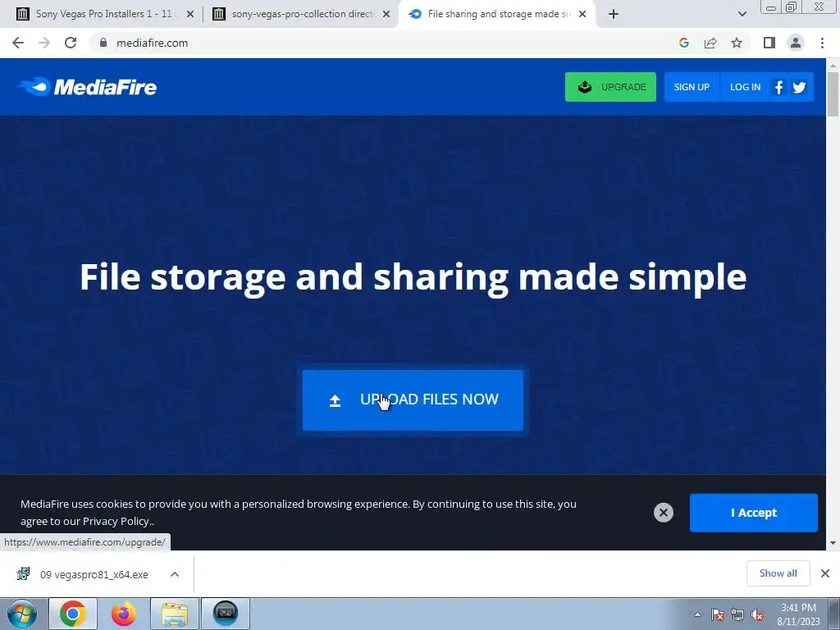The image size is (840, 630).
Task: Click LOG IN in the header
Action: click(745, 87)
